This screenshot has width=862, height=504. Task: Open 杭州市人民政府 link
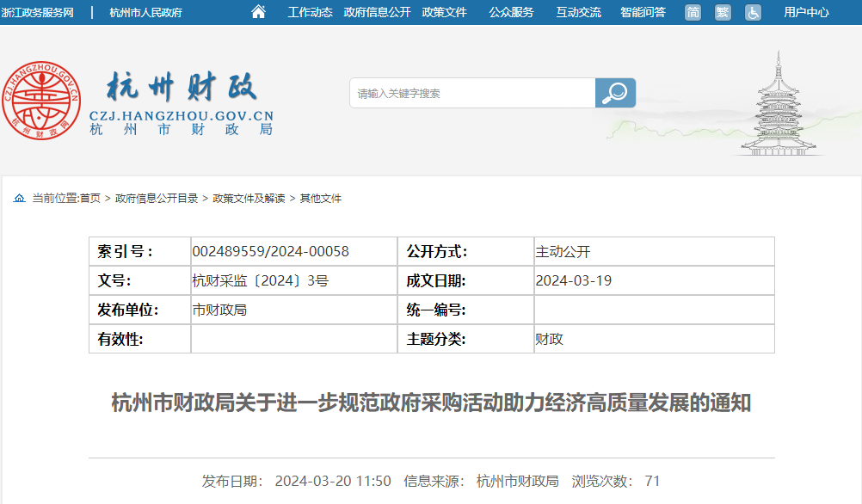coord(145,12)
